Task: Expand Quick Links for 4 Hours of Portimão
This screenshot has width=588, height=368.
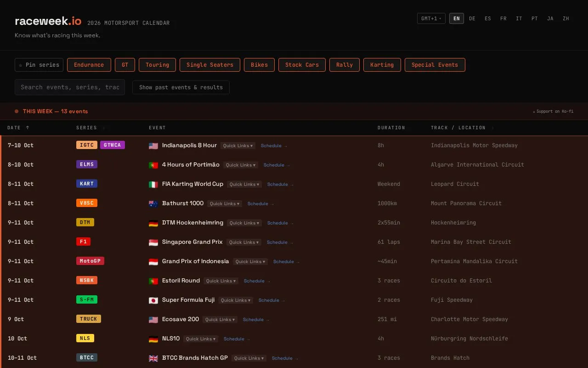Action: [x=241, y=165]
